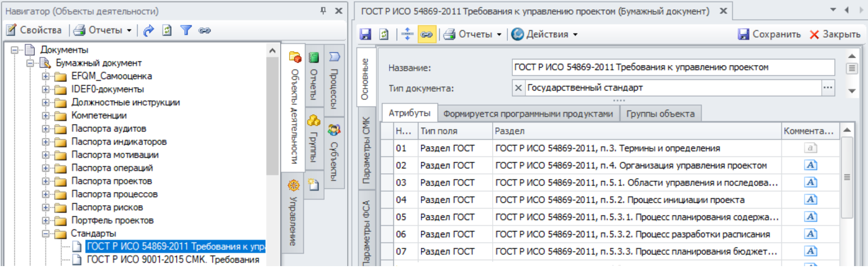Click the filter funnel icon in Navigator toolbar
868x271 pixels.
click(186, 31)
